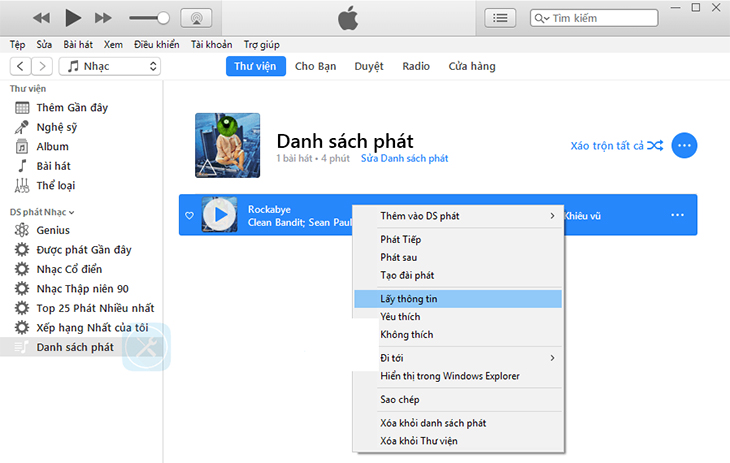730x463 pixels.
Task: Click the Play button in the top toolbar
Action: (73, 18)
